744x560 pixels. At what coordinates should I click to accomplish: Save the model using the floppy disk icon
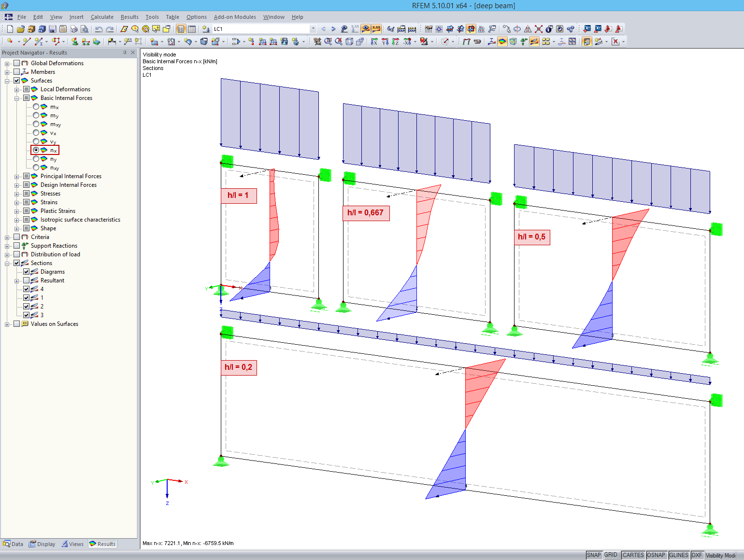(53, 29)
